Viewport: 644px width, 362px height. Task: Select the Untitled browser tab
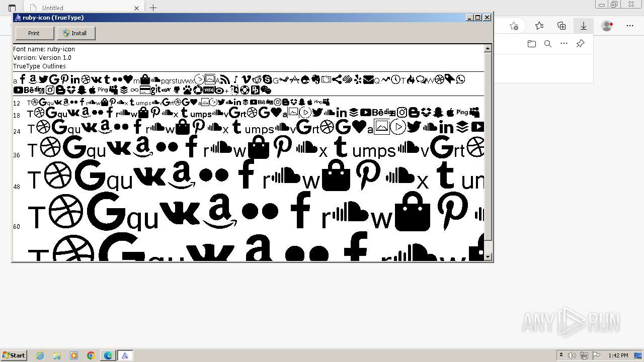click(83, 8)
